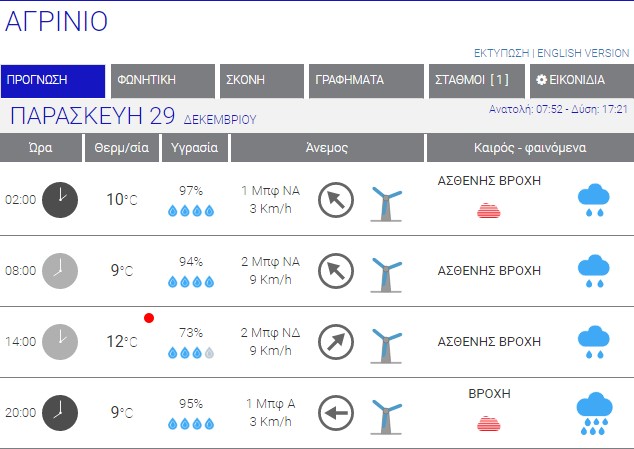Click the ΕΚΤΥΠΩΣΗ print link

coord(501,53)
